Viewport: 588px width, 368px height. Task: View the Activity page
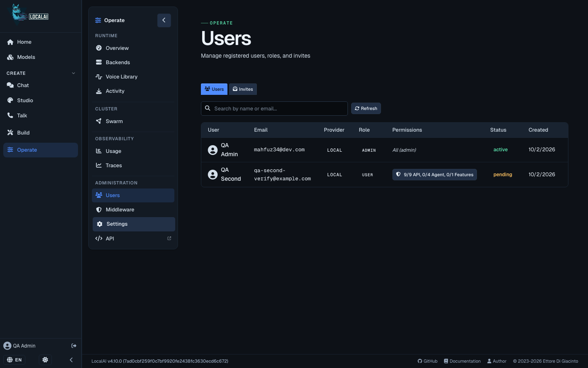click(133, 91)
